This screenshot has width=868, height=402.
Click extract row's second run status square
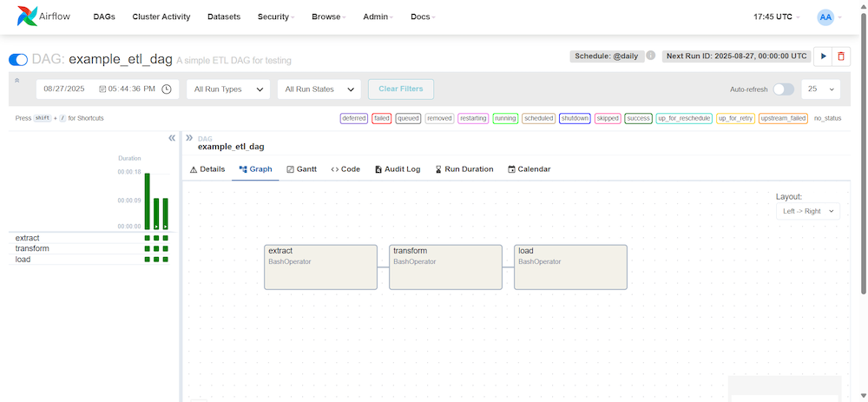tap(156, 238)
